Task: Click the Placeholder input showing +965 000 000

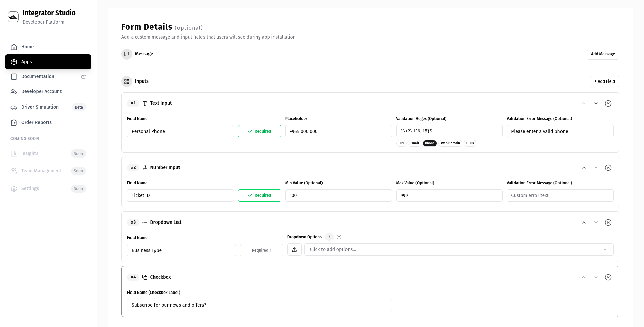Action: 338,131
